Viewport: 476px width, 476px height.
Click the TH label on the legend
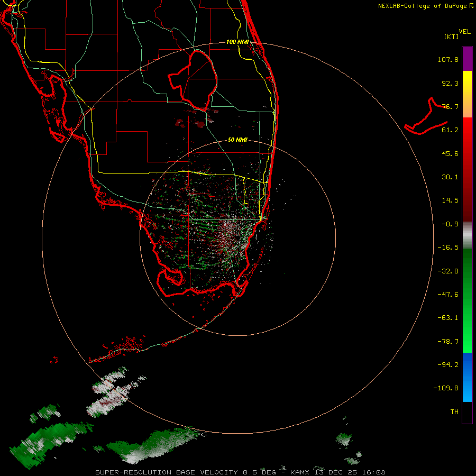pos(454,412)
